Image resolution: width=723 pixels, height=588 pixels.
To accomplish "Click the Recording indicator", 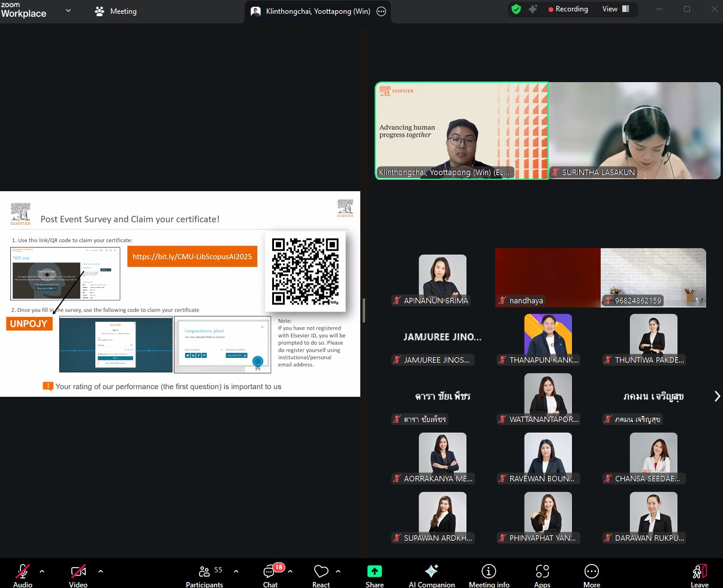I will pyautogui.click(x=567, y=9).
